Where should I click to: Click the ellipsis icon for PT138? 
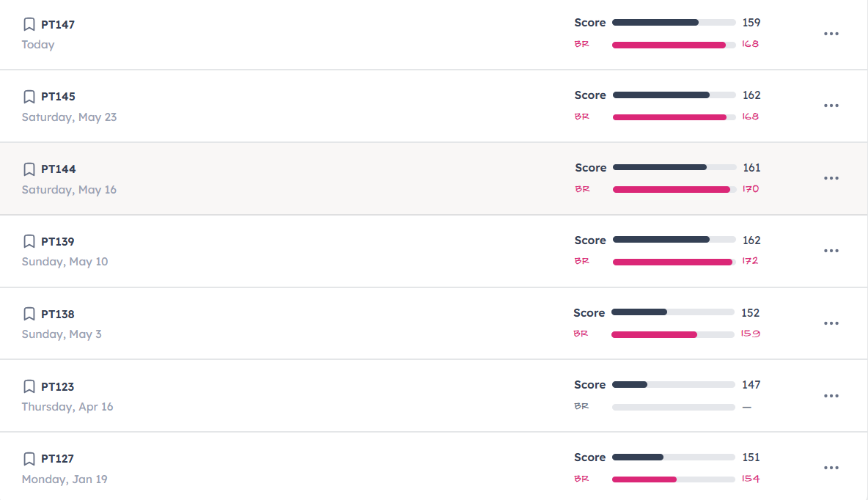831,323
